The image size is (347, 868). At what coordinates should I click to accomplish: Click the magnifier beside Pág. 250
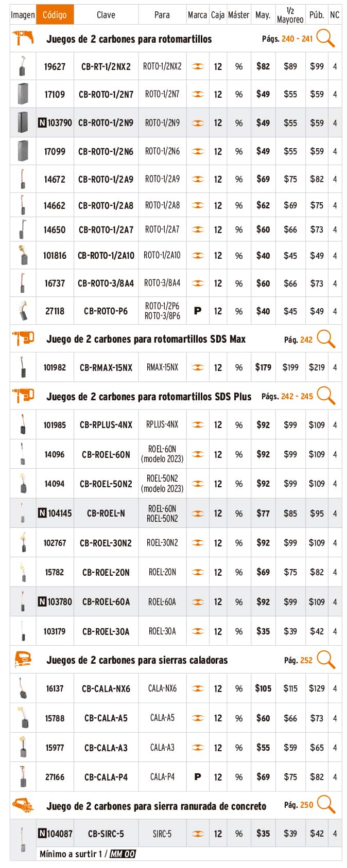coord(326,804)
